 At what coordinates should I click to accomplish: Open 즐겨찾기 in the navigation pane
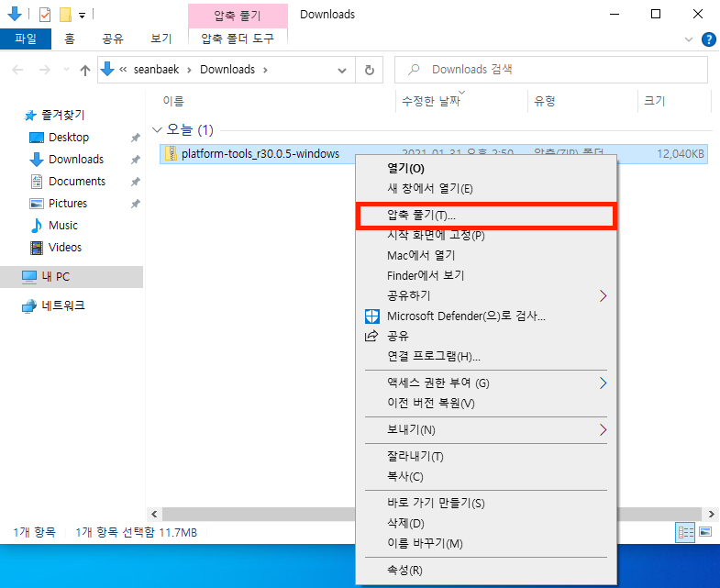[63, 115]
